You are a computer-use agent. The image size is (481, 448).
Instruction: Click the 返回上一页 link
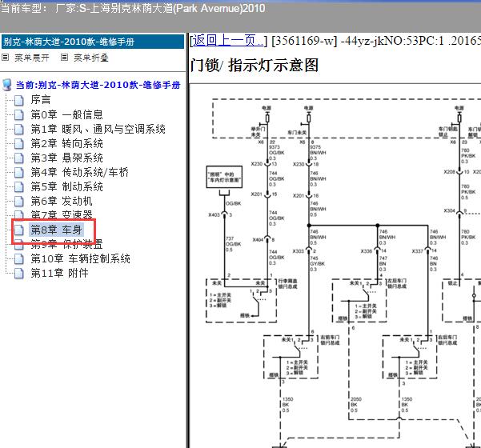(228, 40)
